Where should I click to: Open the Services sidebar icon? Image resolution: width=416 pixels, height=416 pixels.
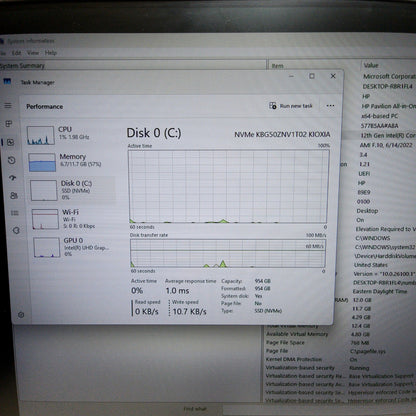(16, 230)
